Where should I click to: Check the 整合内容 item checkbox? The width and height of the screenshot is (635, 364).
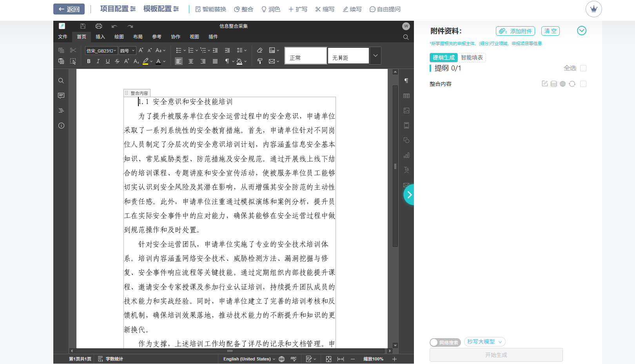pyautogui.click(x=583, y=83)
